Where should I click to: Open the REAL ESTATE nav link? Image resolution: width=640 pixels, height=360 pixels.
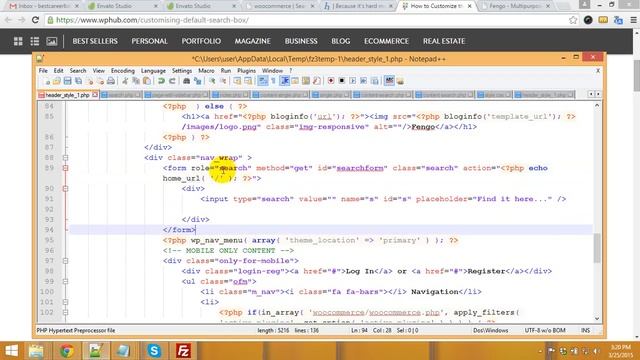[444, 41]
